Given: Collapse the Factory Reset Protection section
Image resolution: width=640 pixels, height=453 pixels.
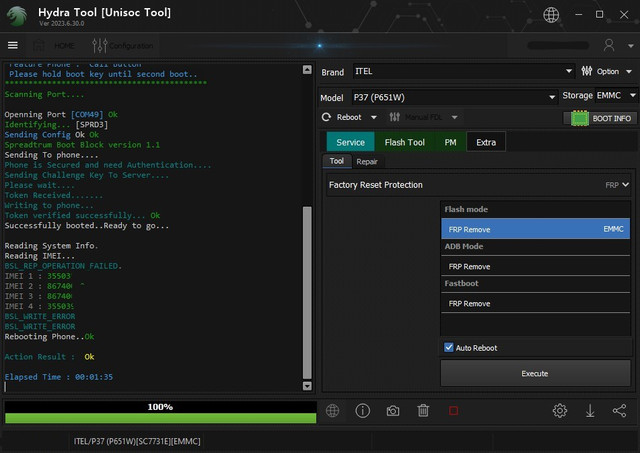Looking at the screenshot, I should click(625, 185).
